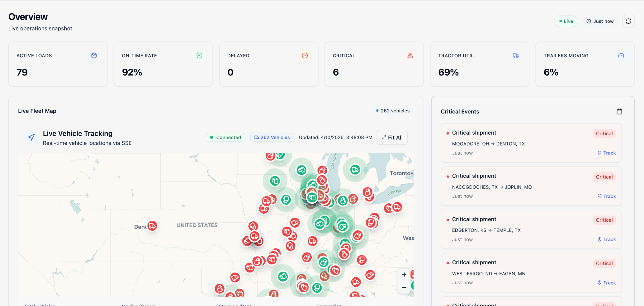644x306 pixels.
Task: Zoom out on the map with minus
Action: pyautogui.click(x=404, y=287)
